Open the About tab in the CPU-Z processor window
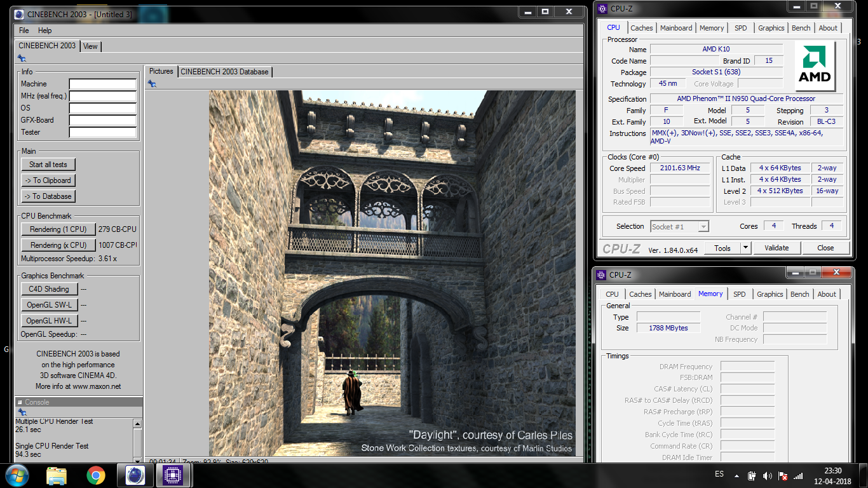Screen dimensions: 868x488 (x=828, y=28)
